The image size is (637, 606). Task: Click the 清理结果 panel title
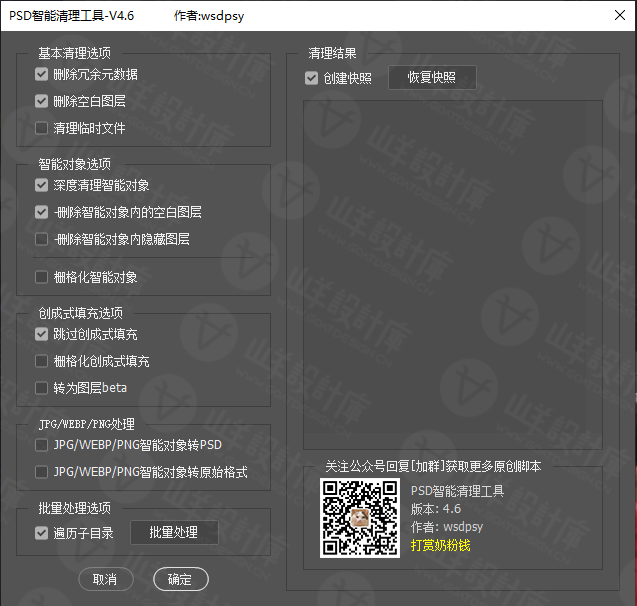[x=332, y=53]
